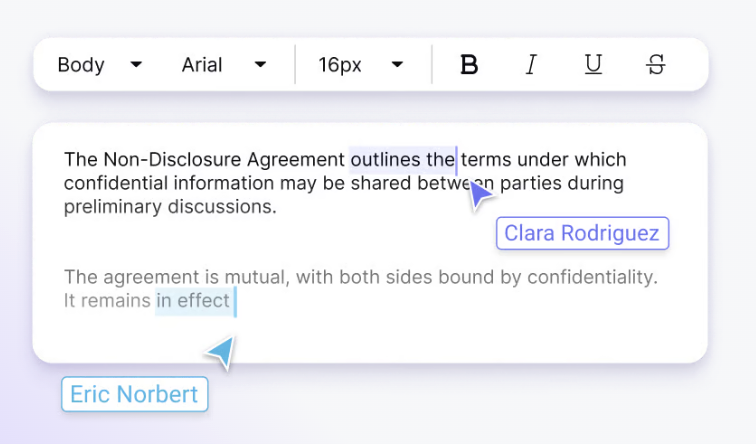Viewport: 756px width, 444px height.
Task: Click the highlighted "in effect" selection
Action: pyautogui.click(x=193, y=300)
